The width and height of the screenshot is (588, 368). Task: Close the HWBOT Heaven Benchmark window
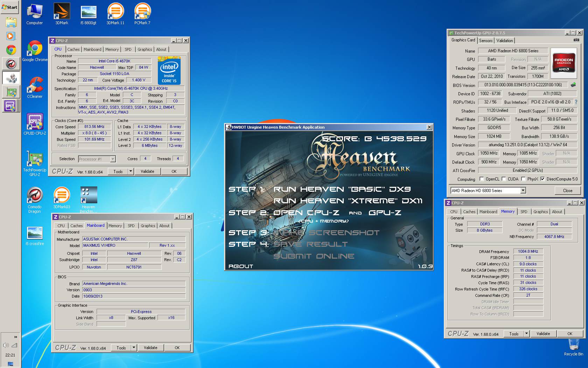pos(429,127)
